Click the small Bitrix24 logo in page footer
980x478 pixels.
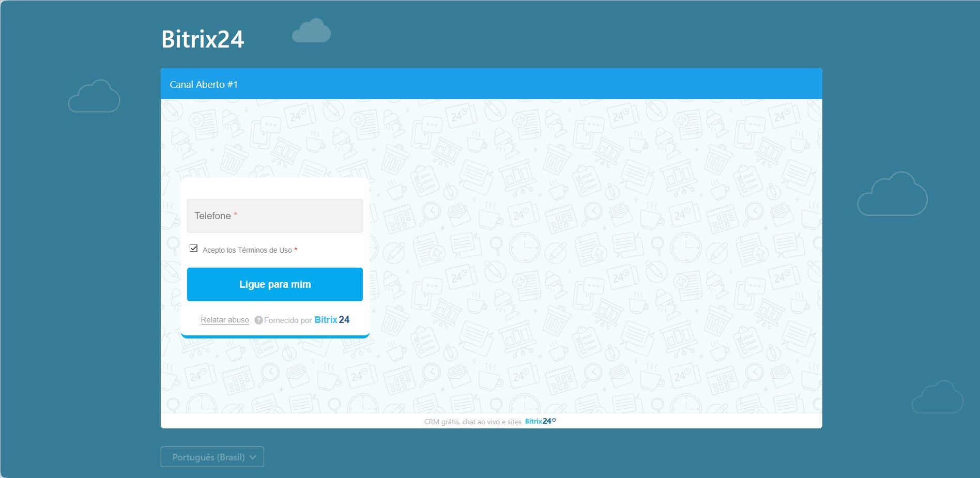[x=540, y=421]
